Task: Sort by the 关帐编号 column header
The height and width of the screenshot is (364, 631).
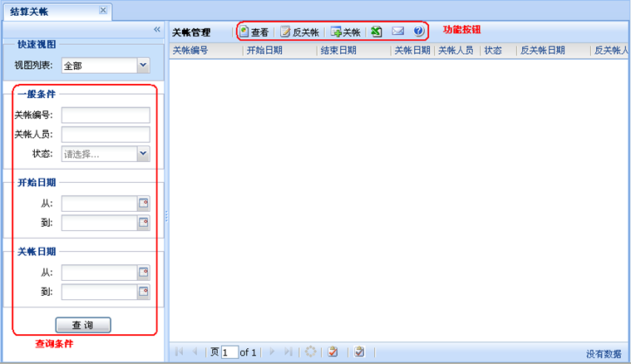Action: (206, 51)
